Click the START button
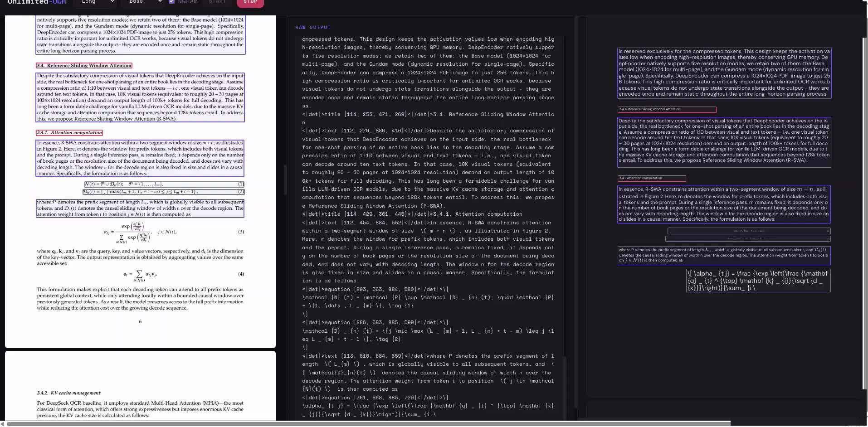The width and height of the screenshot is (868, 427). coord(217,2)
